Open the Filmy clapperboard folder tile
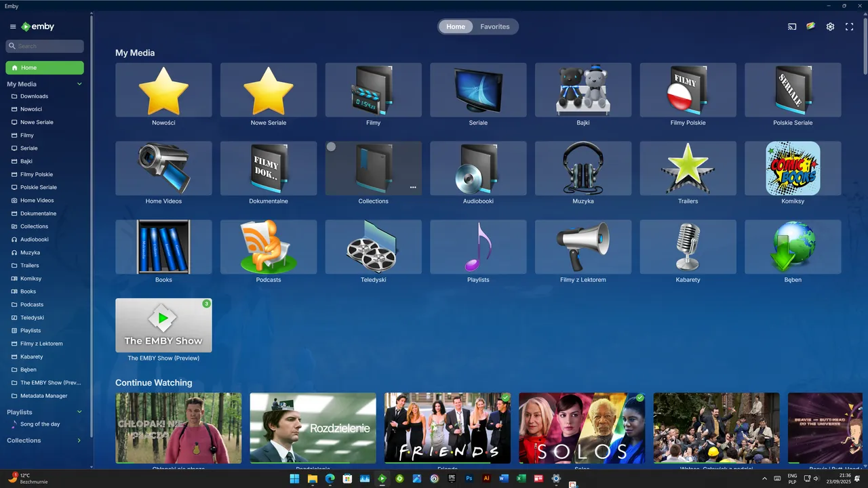 coord(373,90)
